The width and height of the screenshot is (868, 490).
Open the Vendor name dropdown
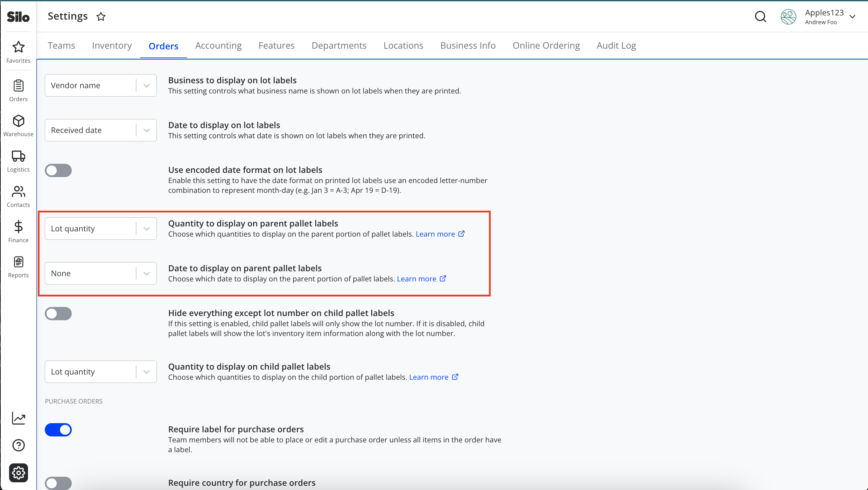100,85
